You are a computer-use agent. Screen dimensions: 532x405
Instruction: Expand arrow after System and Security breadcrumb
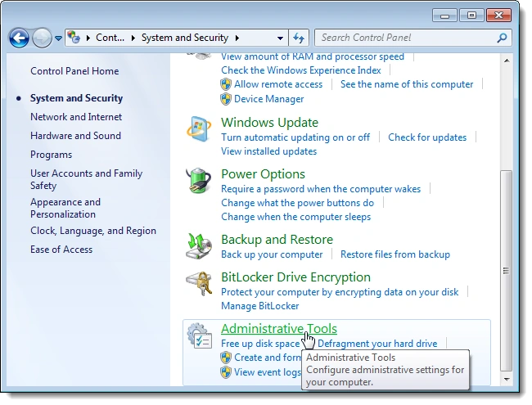click(237, 38)
